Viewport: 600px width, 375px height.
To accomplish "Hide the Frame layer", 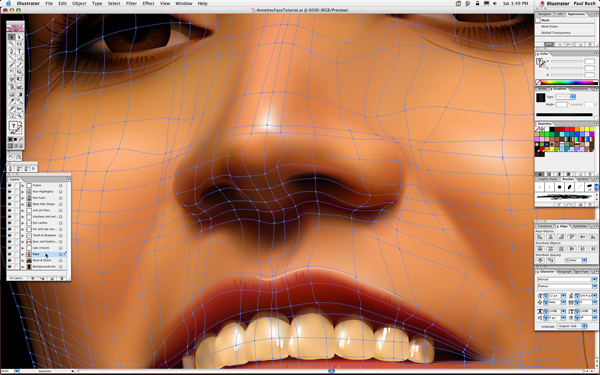I will 10,185.
